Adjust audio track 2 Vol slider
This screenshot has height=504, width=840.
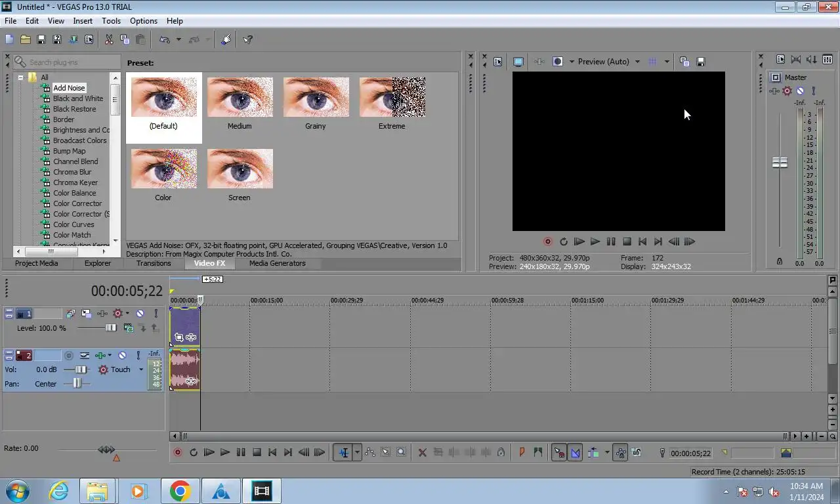(x=81, y=369)
